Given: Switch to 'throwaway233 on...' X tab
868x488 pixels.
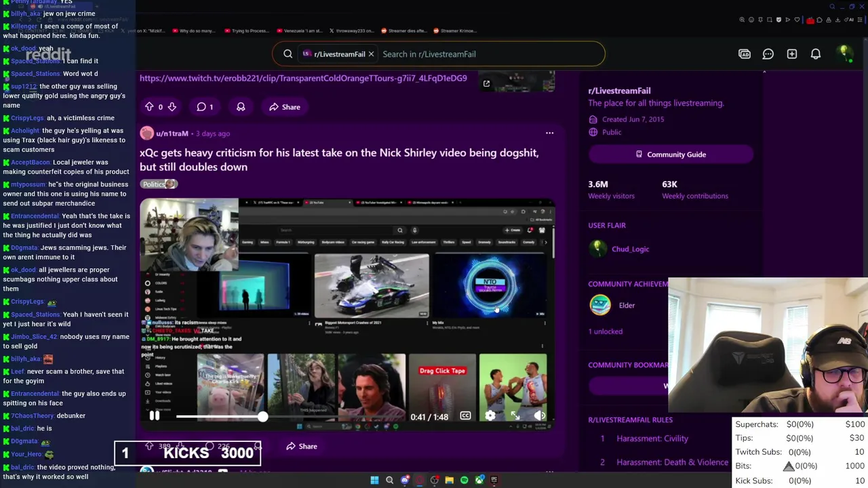Looking at the screenshot, I should (x=353, y=30).
